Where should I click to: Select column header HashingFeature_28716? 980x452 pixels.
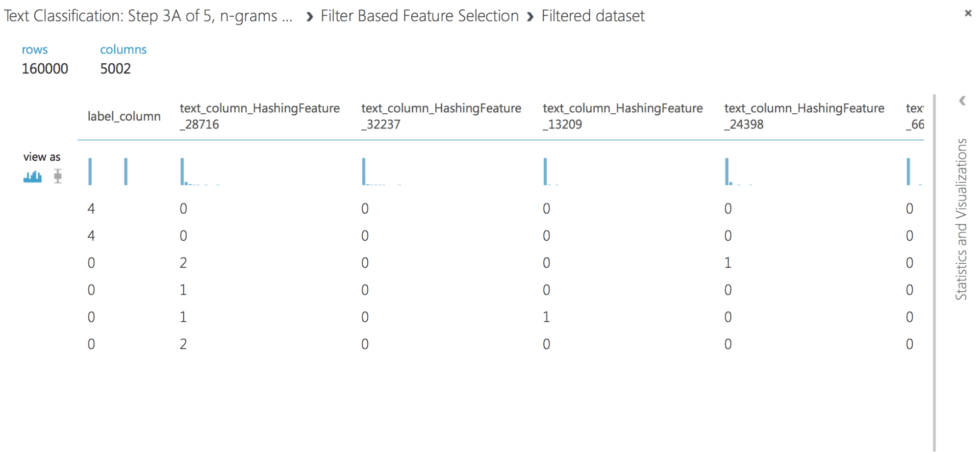click(x=259, y=116)
